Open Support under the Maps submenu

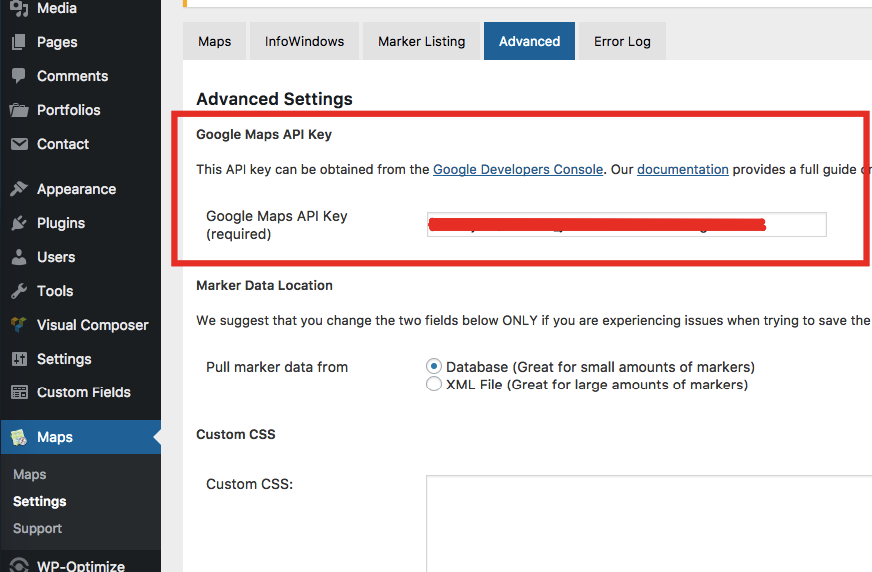(37, 528)
